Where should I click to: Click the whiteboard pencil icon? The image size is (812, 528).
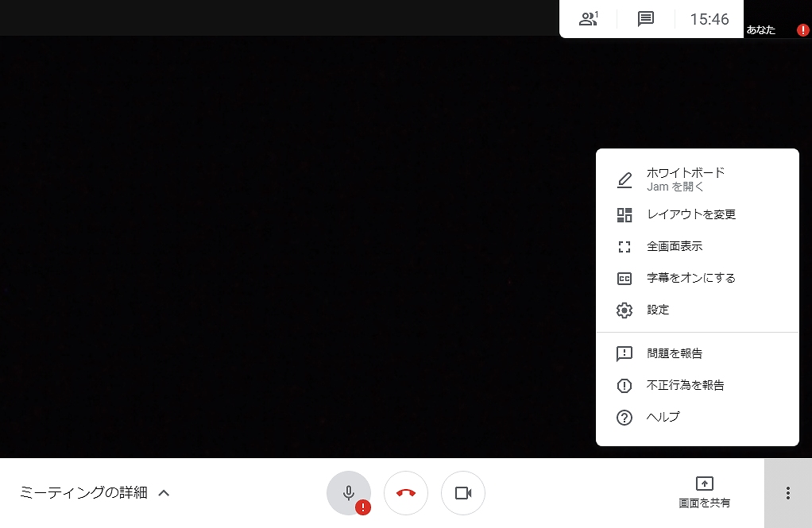pos(624,179)
